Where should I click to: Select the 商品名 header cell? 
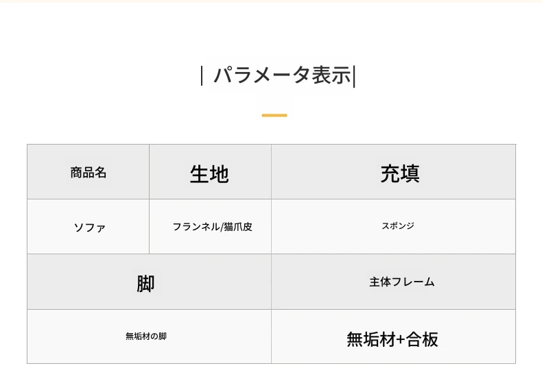pyautogui.click(x=89, y=173)
